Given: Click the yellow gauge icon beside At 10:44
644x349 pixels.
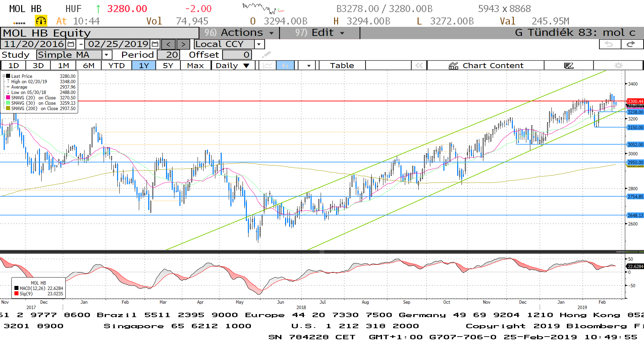Looking at the screenshot, I should [41, 21].
